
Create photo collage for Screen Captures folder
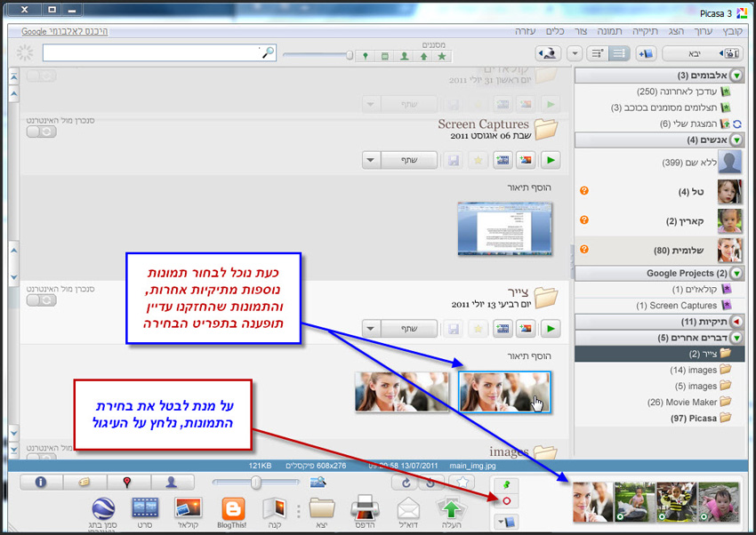click(526, 160)
